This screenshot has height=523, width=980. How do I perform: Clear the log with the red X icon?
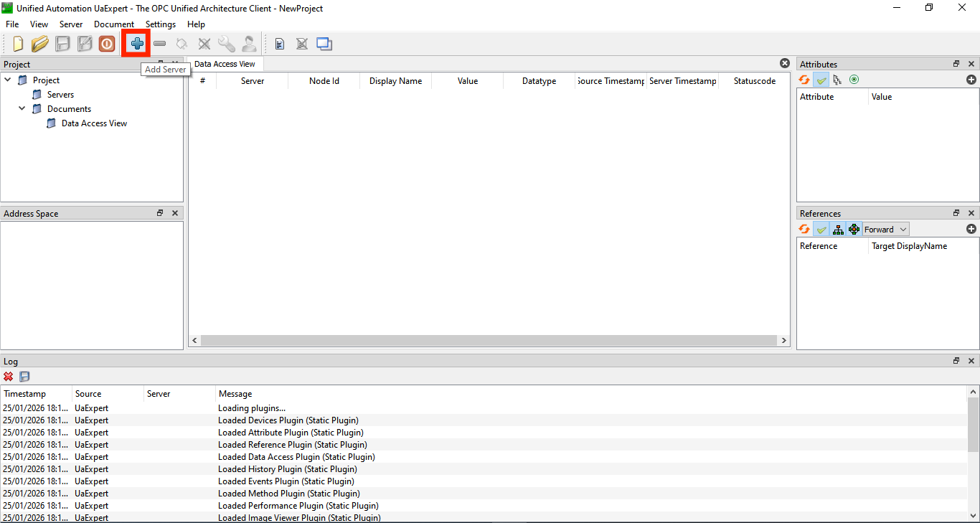point(9,377)
